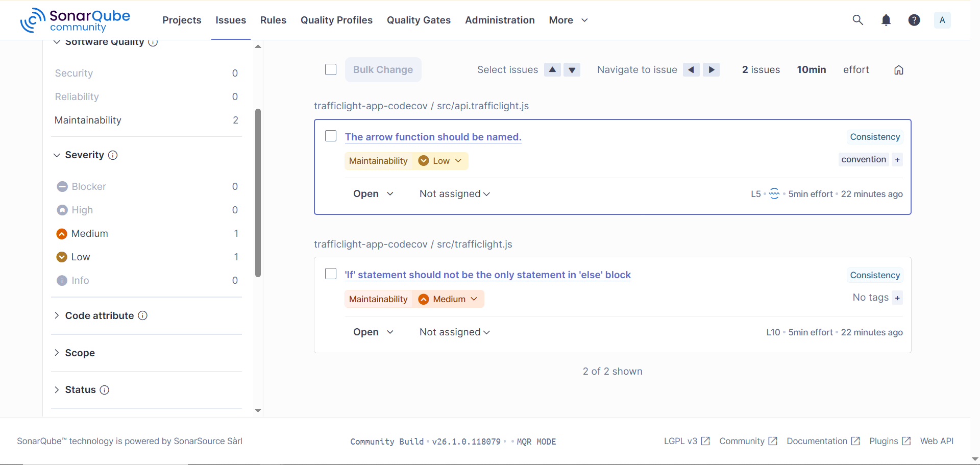Go to the Rules tab
Viewport: 980px width, 465px height.
[x=273, y=20]
